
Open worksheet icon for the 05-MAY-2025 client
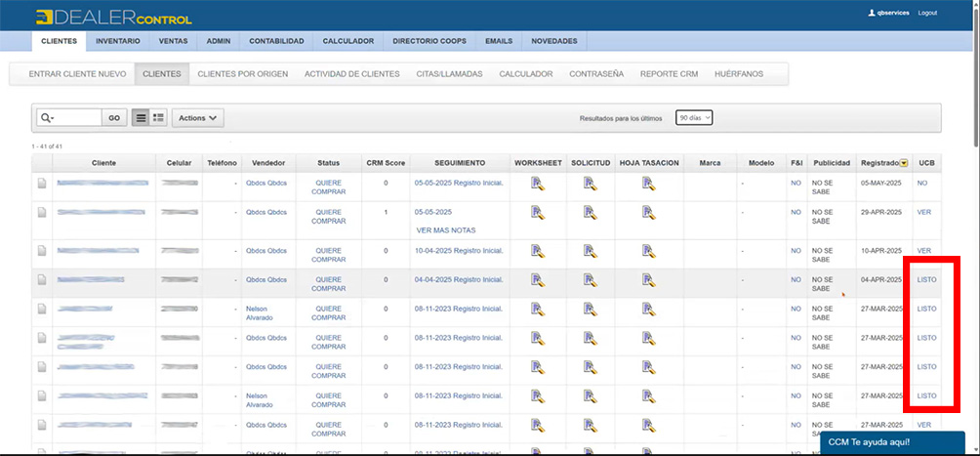click(x=537, y=183)
